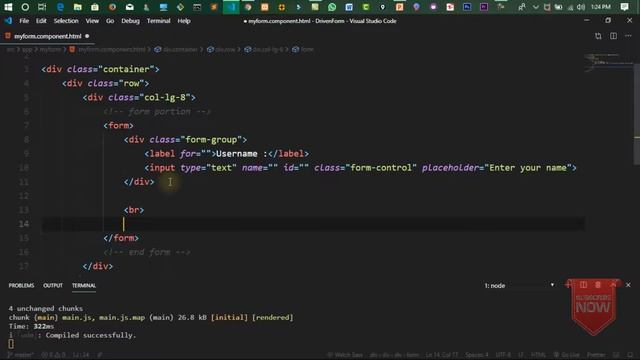Image resolution: width=640 pixels, height=360 pixels.
Task: Click the div.col-lg-8 breadcrumb
Action: click(x=264, y=49)
